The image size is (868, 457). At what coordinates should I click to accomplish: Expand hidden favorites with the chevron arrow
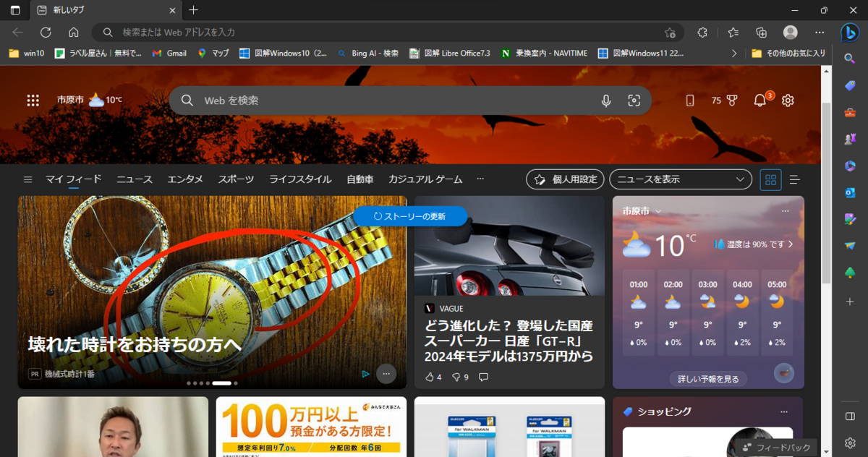(734, 52)
